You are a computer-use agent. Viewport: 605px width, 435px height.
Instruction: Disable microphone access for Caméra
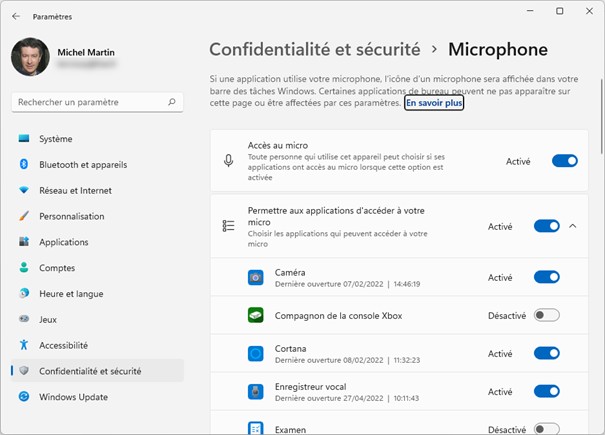point(546,277)
